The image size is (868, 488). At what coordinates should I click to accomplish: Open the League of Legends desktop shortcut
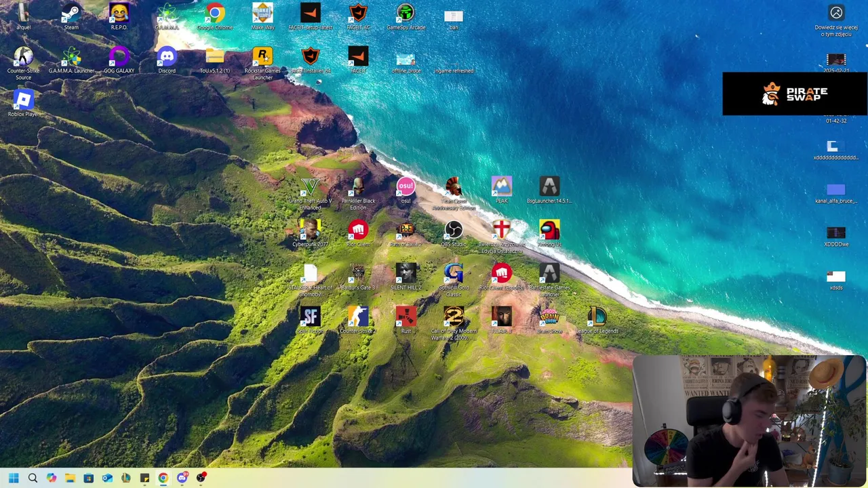click(597, 321)
